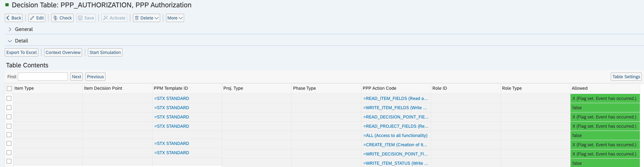Click the Check scales icon
This screenshot has height=167, width=644.
[x=55, y=18]
